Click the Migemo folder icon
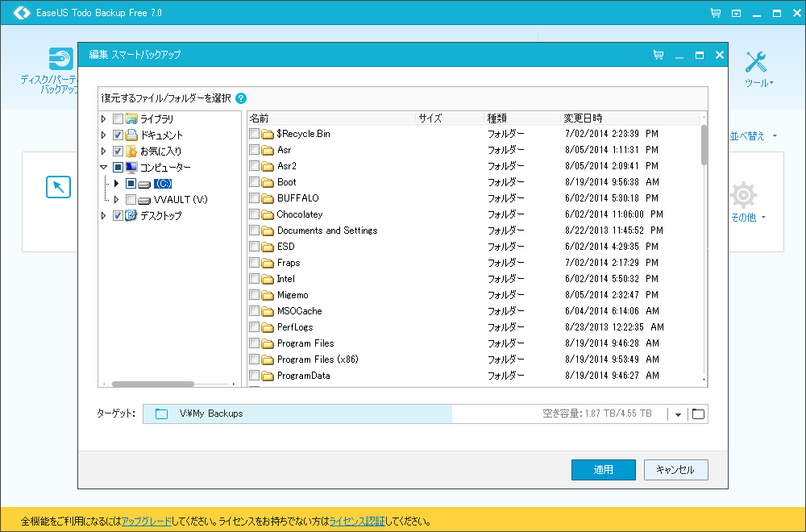 click(268, 295)
